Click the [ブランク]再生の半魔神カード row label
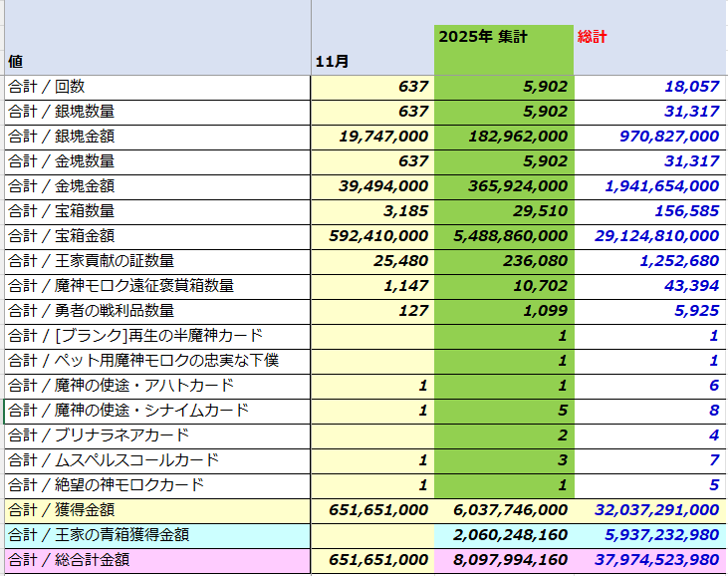Viewport: 728px width, 576px height. pyautogui.click(x=135, y=336)
